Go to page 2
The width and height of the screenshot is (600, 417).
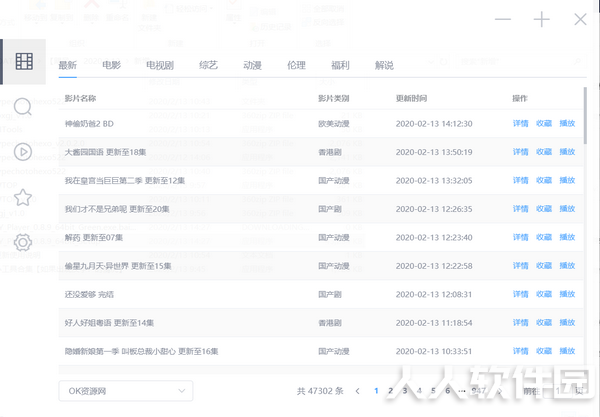(390, 391)
